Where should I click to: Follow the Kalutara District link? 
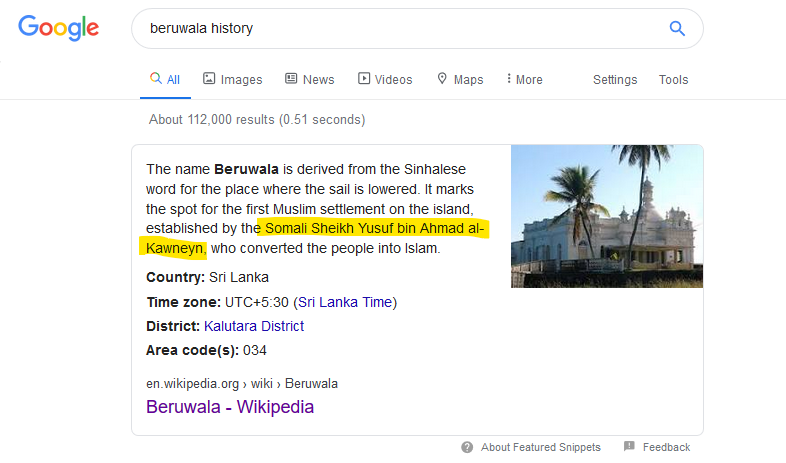coord(254,326)
